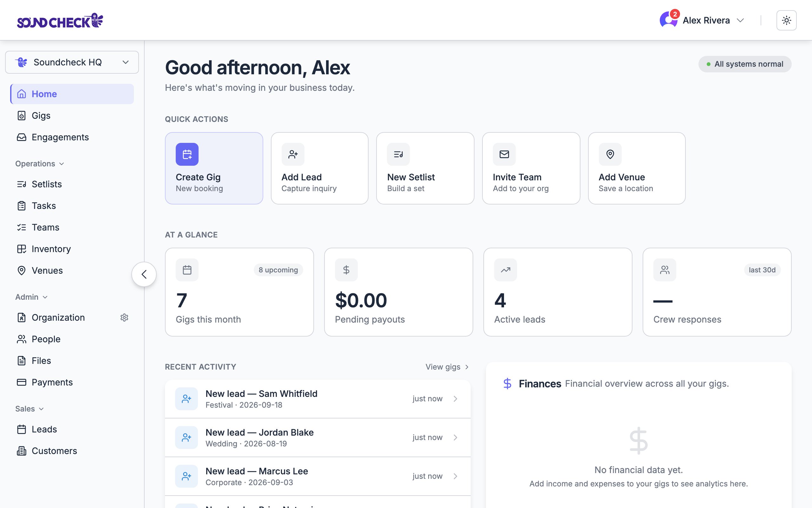Image resolution: width=812 pixels, height=508 pixels.
Task: Click the Create Gig quick action
Action: point(214,168)
